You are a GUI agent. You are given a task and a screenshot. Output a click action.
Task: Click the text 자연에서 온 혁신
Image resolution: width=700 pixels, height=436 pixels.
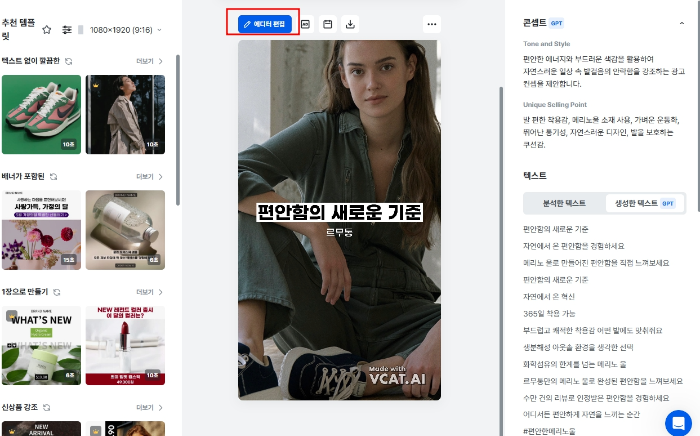[x=549, y=296]
